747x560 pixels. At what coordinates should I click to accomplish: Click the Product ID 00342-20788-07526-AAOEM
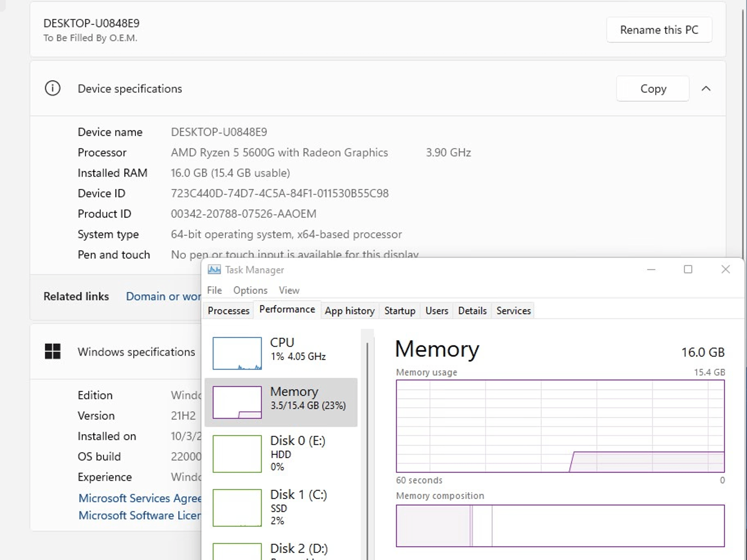tap(244, 214)
